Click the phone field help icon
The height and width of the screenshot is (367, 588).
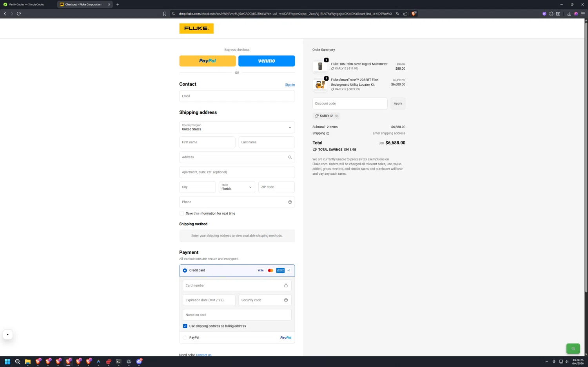(290, 202)
